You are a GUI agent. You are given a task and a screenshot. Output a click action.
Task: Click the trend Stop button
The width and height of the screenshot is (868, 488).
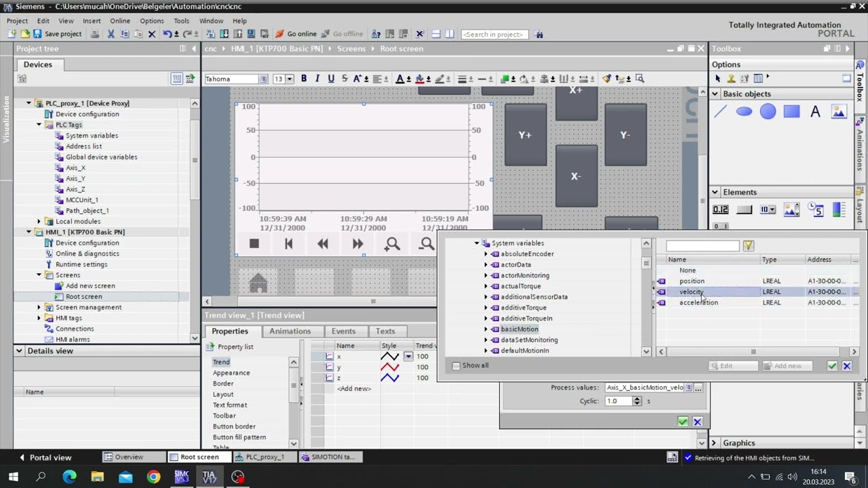pyautogui.click(x=254, y=243)
